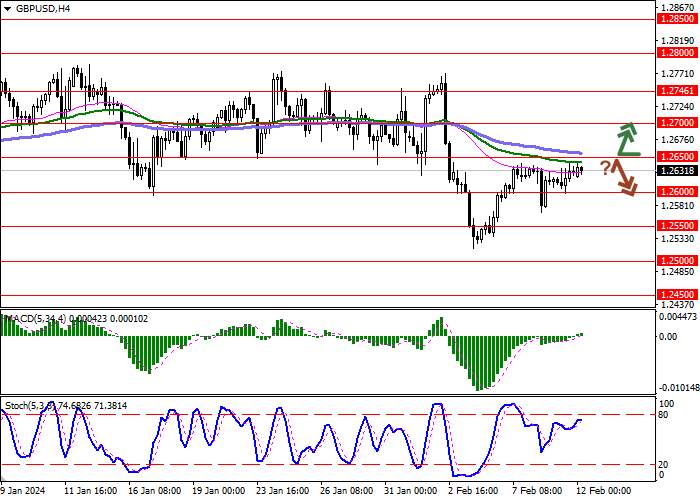Click the current price tag 1.26318

point(677,171)
